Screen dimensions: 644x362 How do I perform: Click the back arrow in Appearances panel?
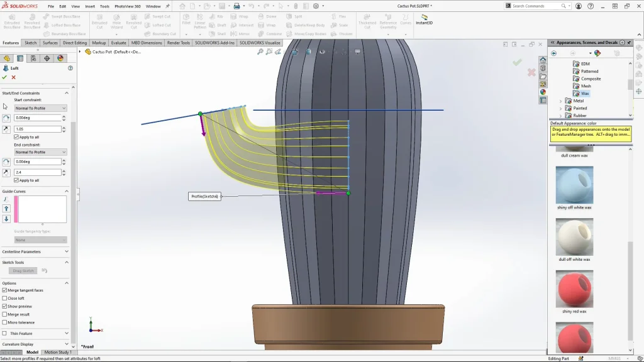pos(554,53)
